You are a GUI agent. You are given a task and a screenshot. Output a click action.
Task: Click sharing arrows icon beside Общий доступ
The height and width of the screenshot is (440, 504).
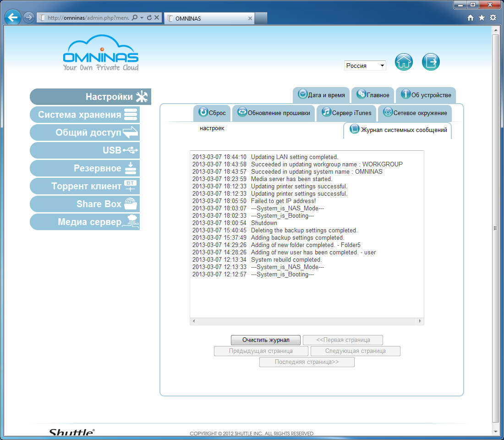click(x=130, y=132)
